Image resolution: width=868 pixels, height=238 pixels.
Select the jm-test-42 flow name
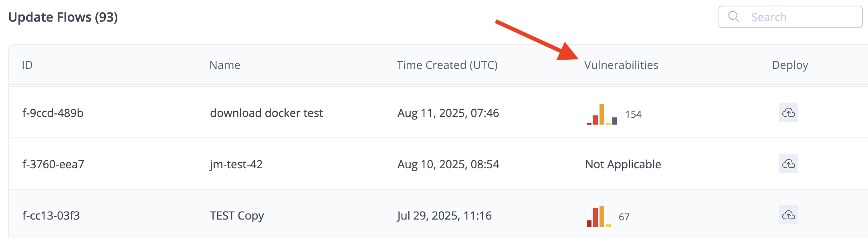coord(236,164)
